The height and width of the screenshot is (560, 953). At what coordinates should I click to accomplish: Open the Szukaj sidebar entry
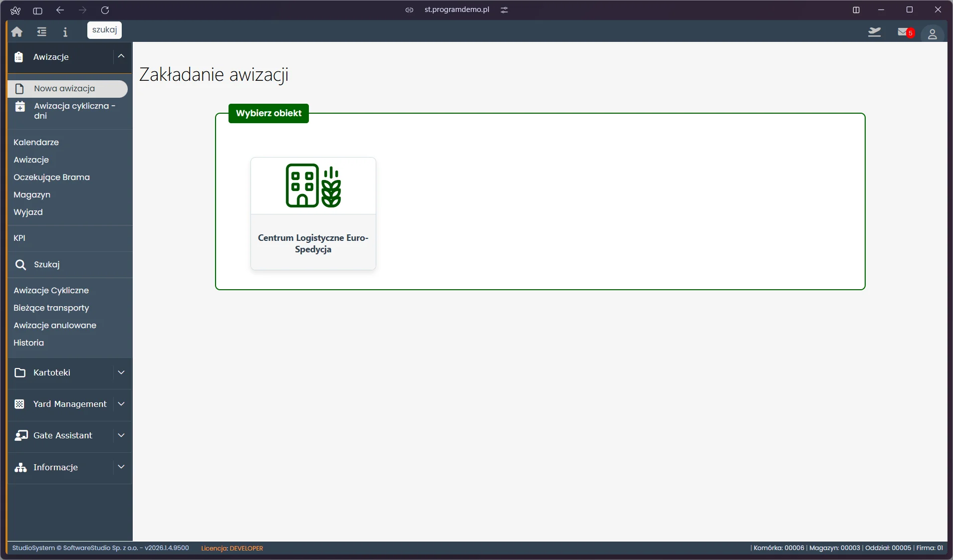(46, 265)
